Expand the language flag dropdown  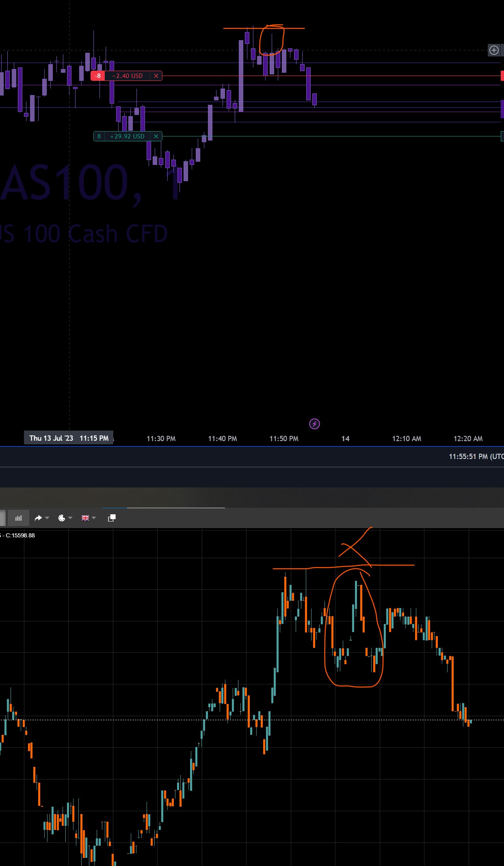94,518
